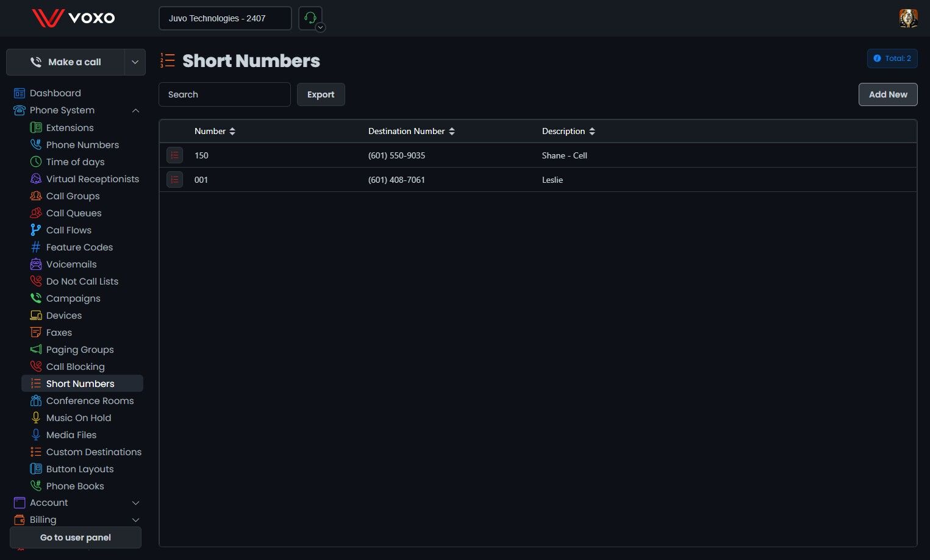The image size is (930, 560).
Task: Open Dashboard menu item
Action: pyautogui.click(x=55, y=93)
